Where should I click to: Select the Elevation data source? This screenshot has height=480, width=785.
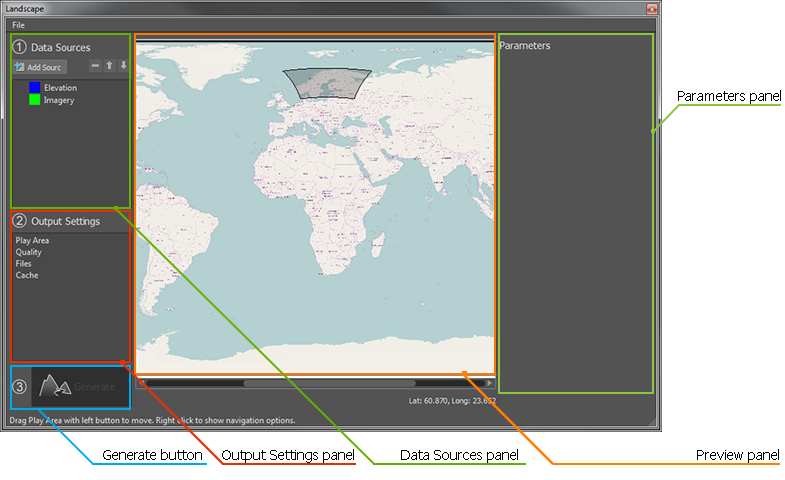click(x=60, y=88)
